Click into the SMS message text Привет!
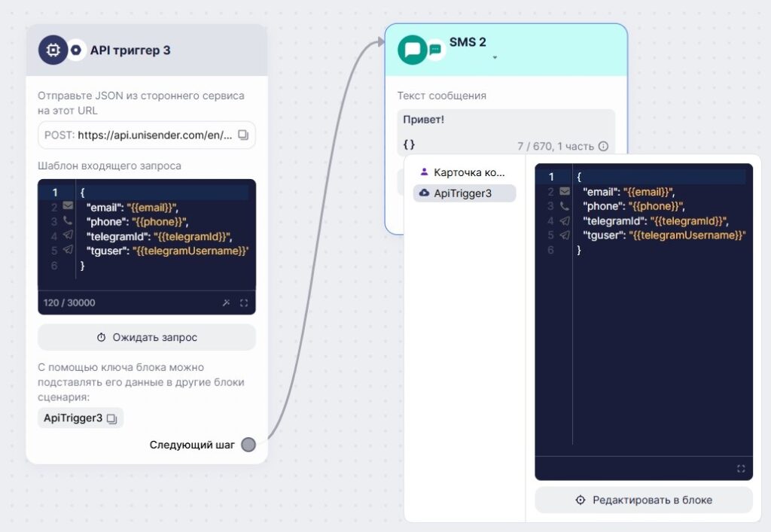This screenshot has width=771, height=532. (423, 120)
